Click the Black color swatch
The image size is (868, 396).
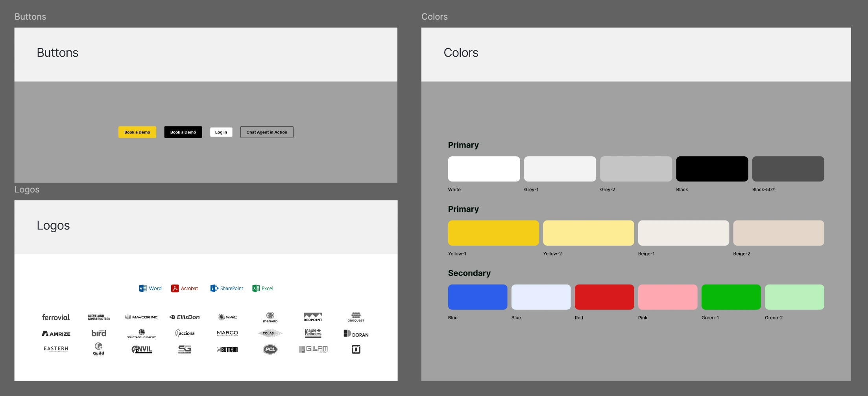tap(712, 169)
